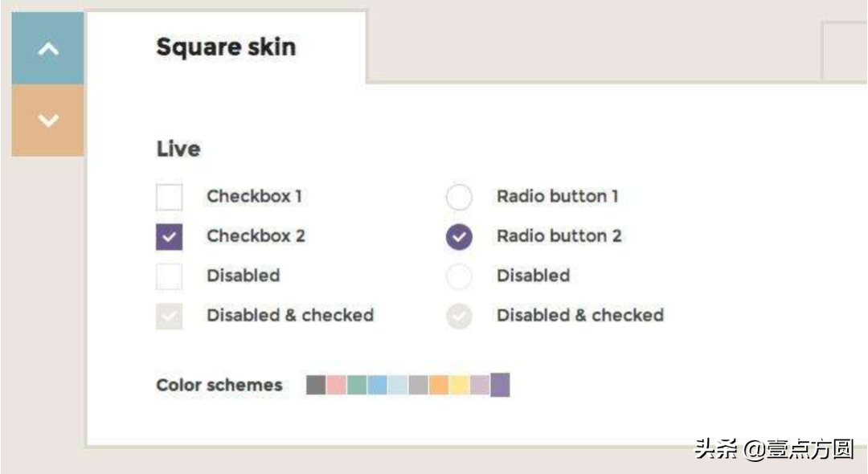Click the Disabled & checked checkbox
The height and width of the screenshot is (474, 868).
tap(169, 316)
